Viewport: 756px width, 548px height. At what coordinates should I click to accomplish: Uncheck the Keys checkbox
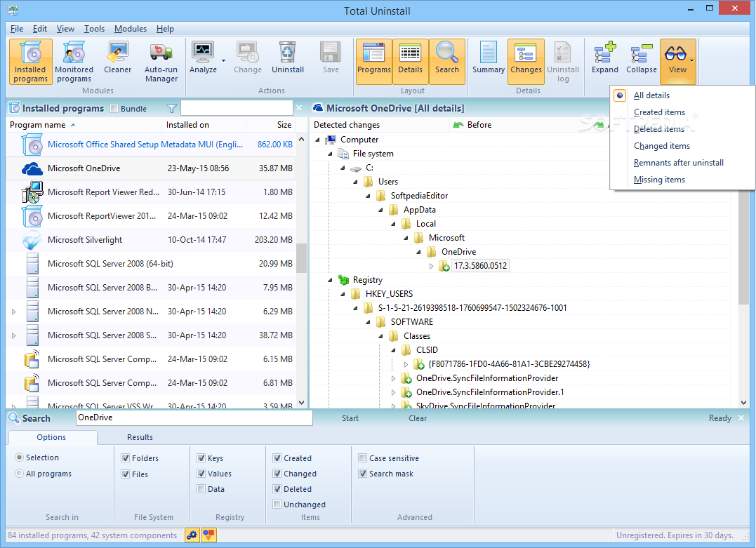pyautogui.click(x=201, y=458)
